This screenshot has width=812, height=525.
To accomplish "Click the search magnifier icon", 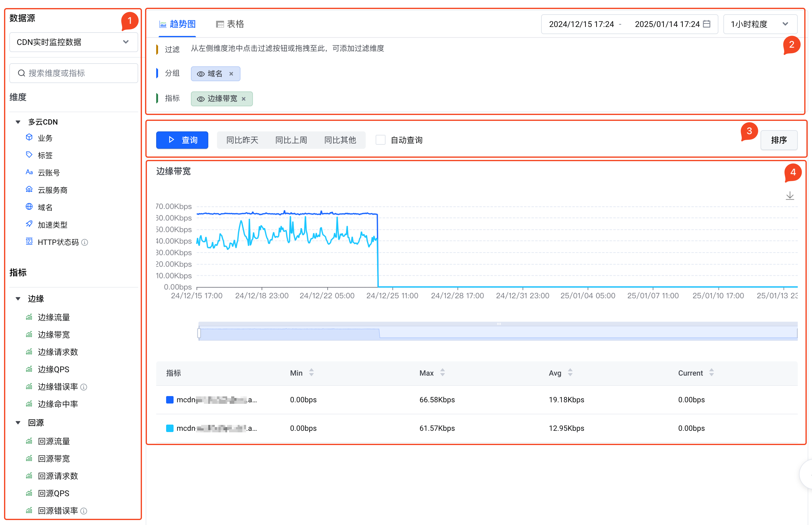I will (21, 73).
